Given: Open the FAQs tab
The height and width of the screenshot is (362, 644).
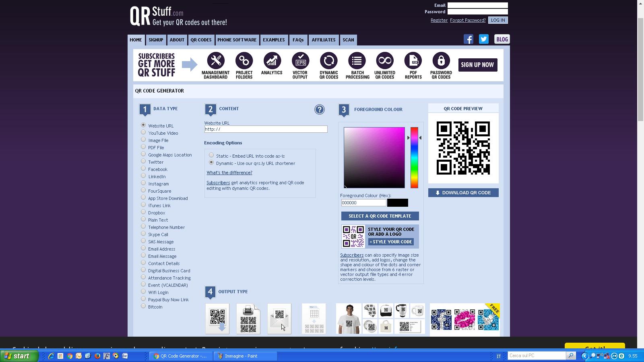Looking at the screenshot, I should pos(298,40).
